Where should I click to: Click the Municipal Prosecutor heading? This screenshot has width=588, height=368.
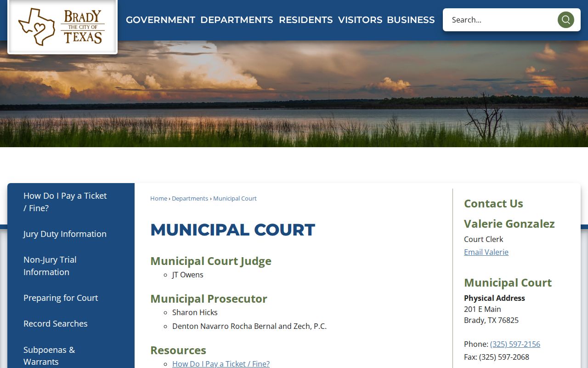pyautogui.click(x=209, y=299)
